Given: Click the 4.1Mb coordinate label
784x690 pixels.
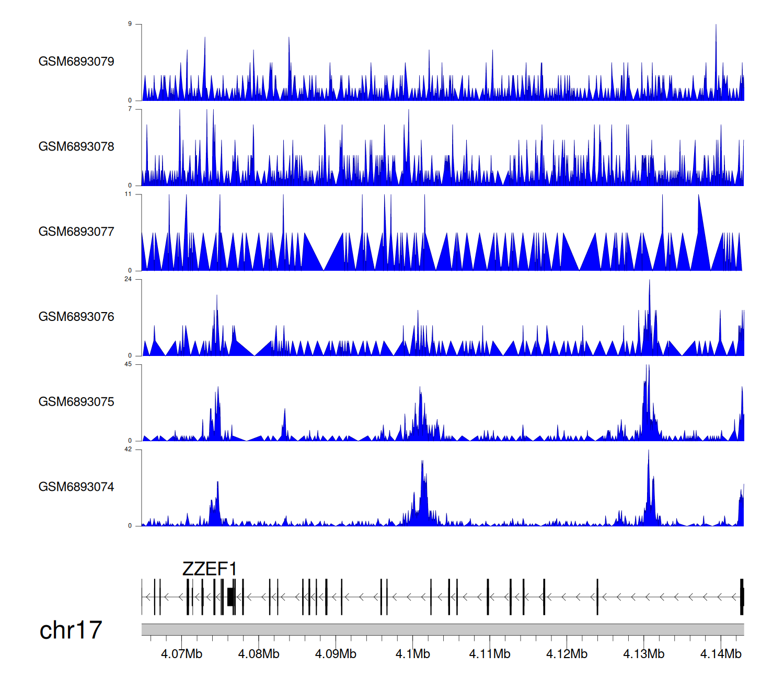Looking at the screenshot, I should point(413,654).
